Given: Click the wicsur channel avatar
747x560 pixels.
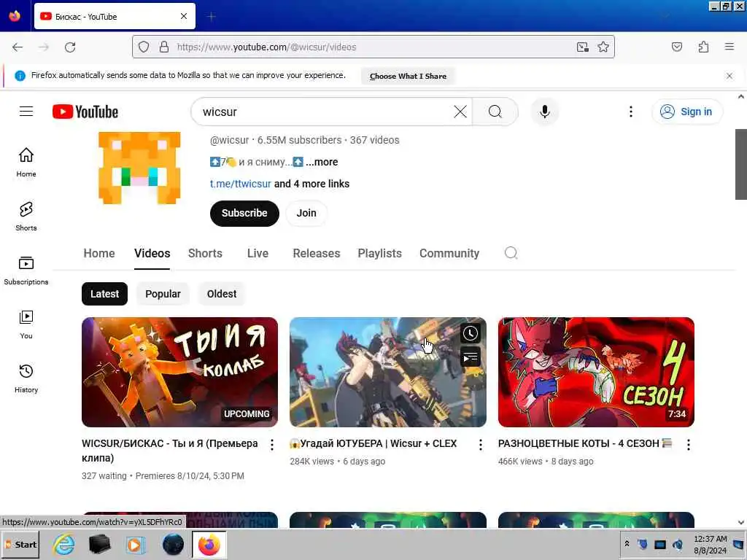Looking at the screenshot, I should click(139, 168).
